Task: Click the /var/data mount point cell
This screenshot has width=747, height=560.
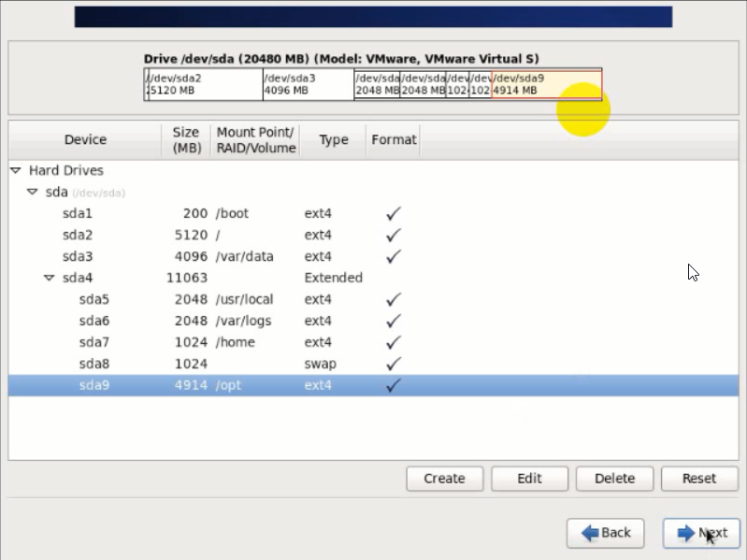Action: pyautogui.click(x=244, y=256)
